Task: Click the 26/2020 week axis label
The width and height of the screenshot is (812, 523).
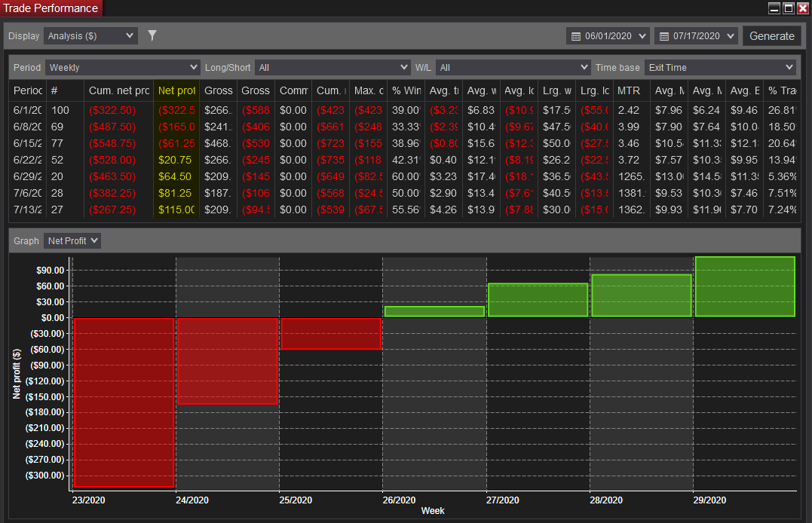Action: coord(400,500)
